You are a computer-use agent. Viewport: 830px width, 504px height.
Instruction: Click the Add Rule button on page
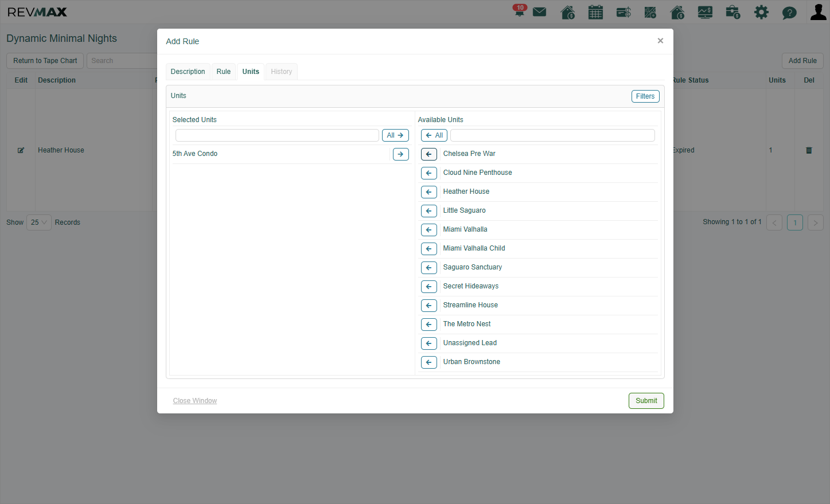802,61
